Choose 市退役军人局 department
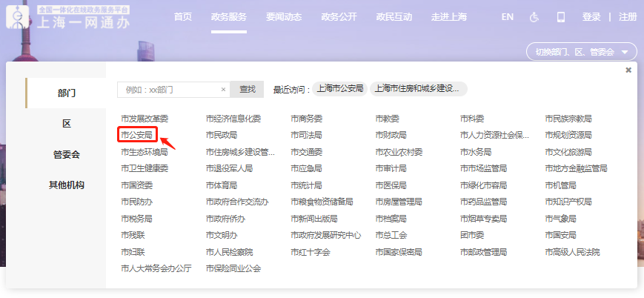Image resolution: width=644 pixels, height=298 pixels. point(229,168)
